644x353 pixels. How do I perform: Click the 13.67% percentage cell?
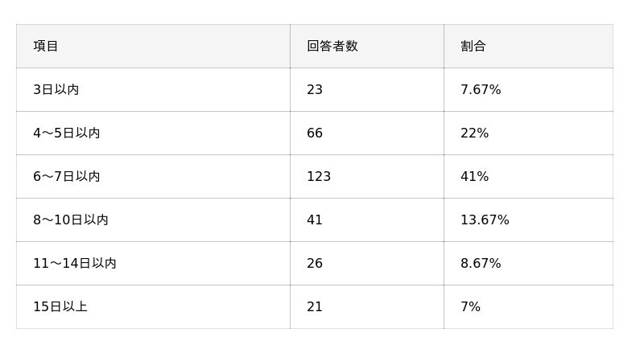(x=485, y=220)
